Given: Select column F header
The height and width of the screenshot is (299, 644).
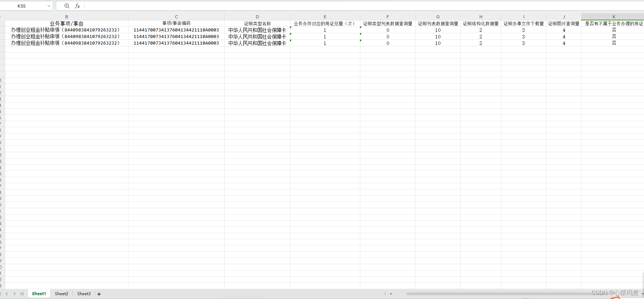Looking at the screenshot, I should point(388,17).
